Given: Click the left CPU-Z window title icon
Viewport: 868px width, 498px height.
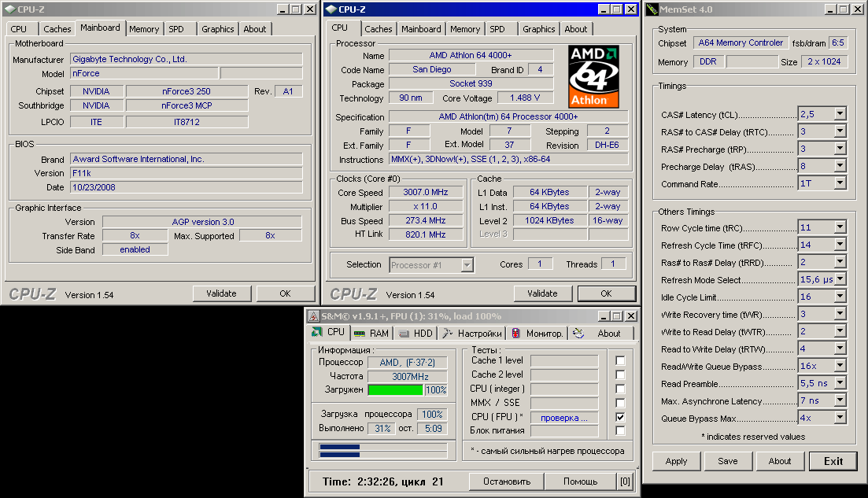Looking at the screenshot, I should coord(10,9).
